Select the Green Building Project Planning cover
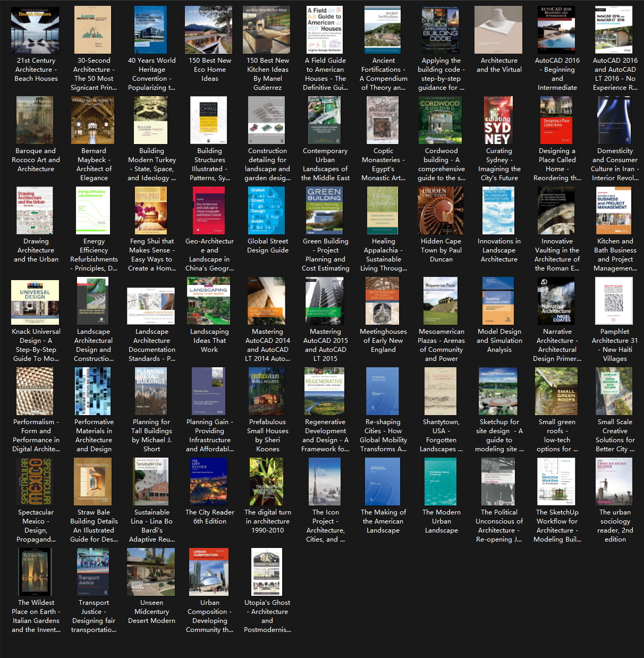The height and width of the screenshot is (658, 644). click(x=325, y=210)
